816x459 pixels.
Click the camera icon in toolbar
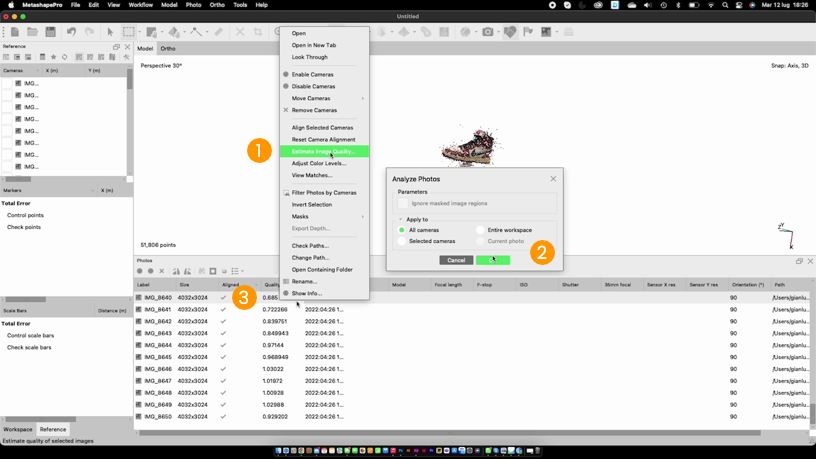click(488, 32)
